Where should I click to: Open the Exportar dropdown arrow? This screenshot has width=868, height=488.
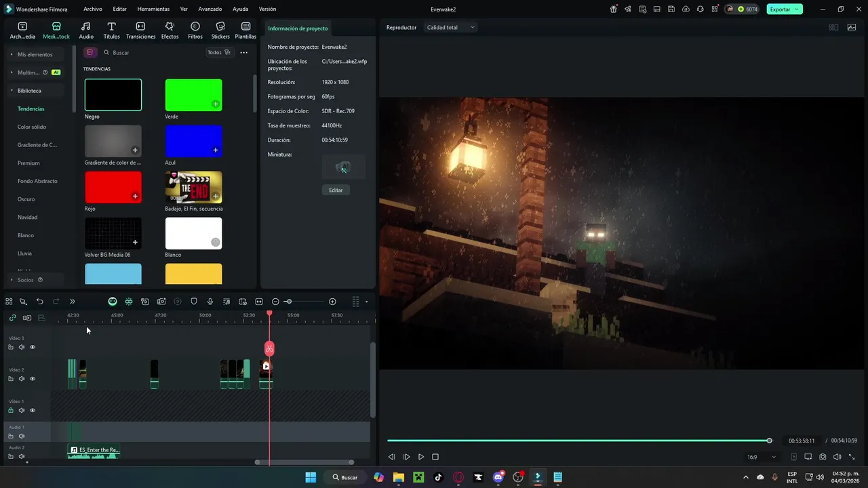[x=797, y=9]
